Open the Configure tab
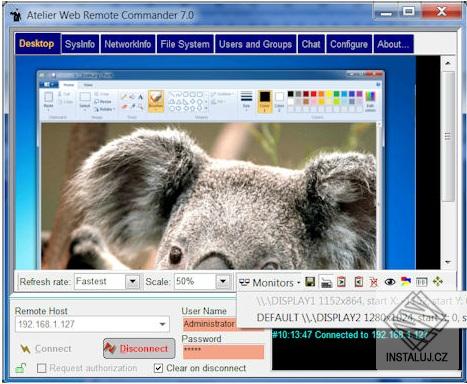 tap(349, 44)
